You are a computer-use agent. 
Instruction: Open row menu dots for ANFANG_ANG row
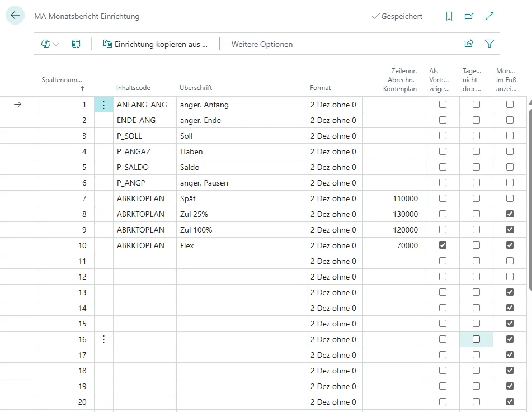(103, 105)
